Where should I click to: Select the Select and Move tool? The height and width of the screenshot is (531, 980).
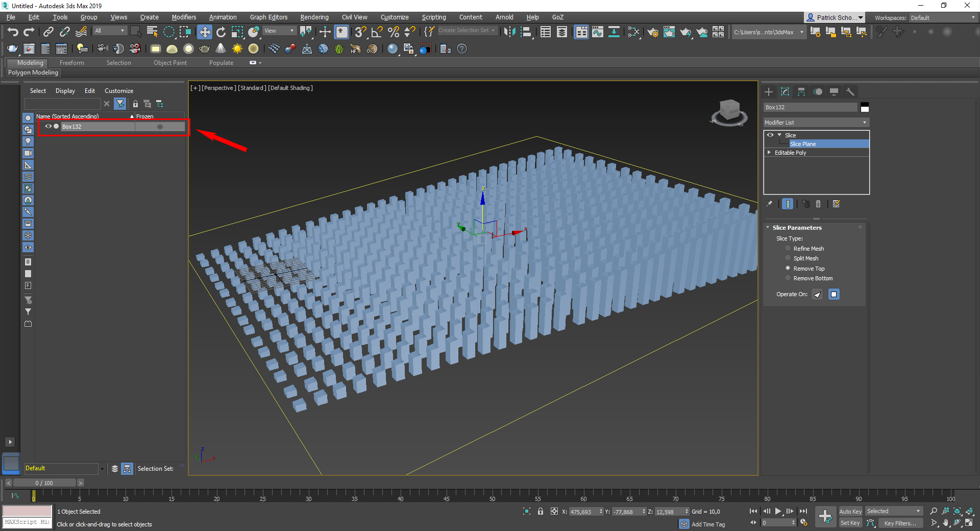click(205, 31)
